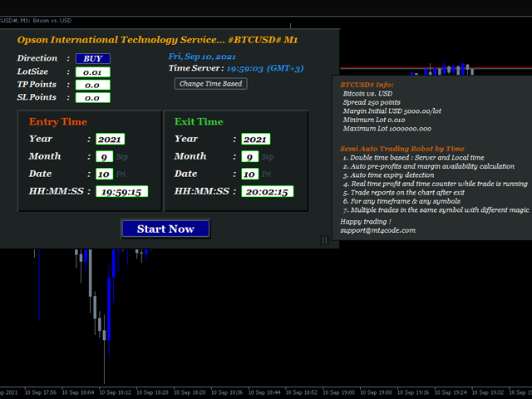Click the chart time axis label 10 Sep 19:24

click(451, 392)
